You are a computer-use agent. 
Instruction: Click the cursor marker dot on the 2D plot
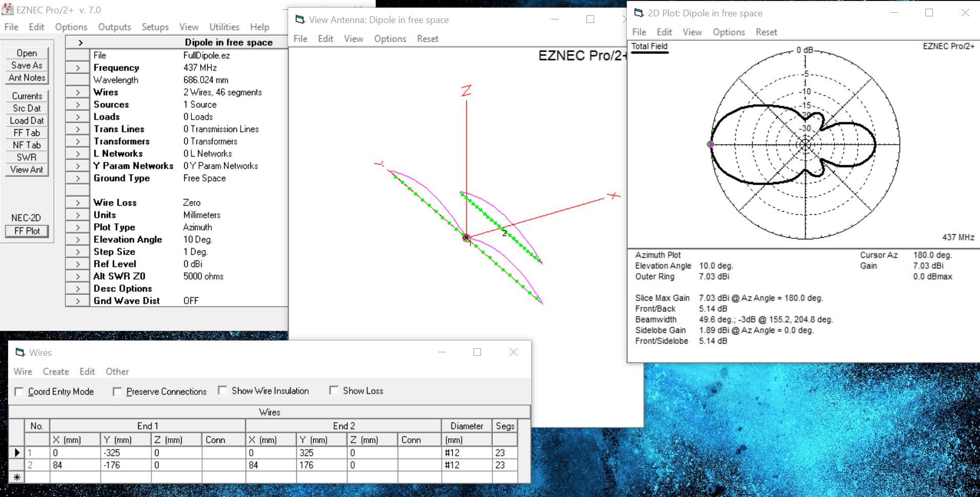[x=710, y=144]
